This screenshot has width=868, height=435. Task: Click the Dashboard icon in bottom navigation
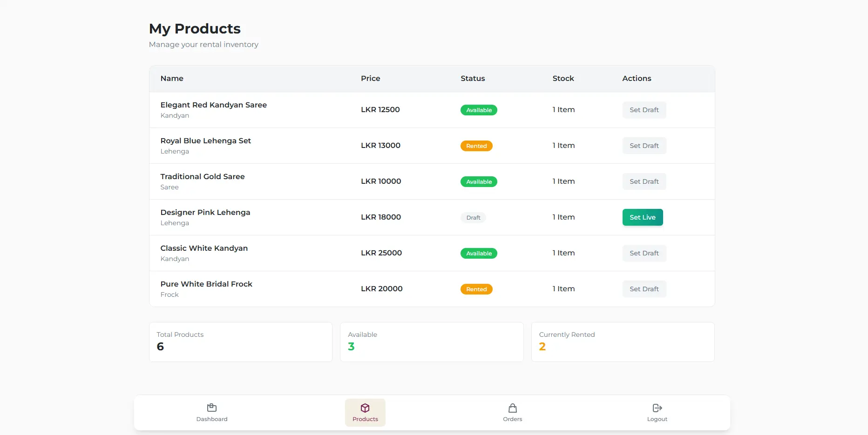click(212, 408)
